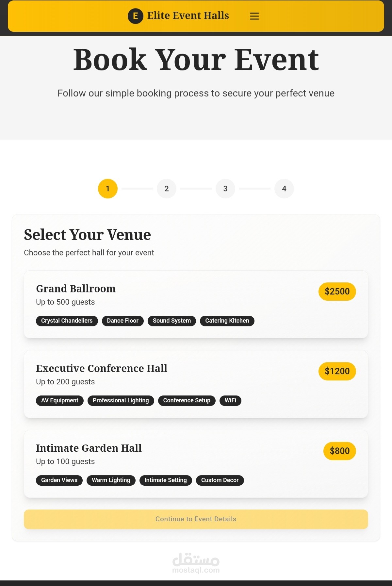
Task: Click the Garden Views tag
Action: (59, 480)
